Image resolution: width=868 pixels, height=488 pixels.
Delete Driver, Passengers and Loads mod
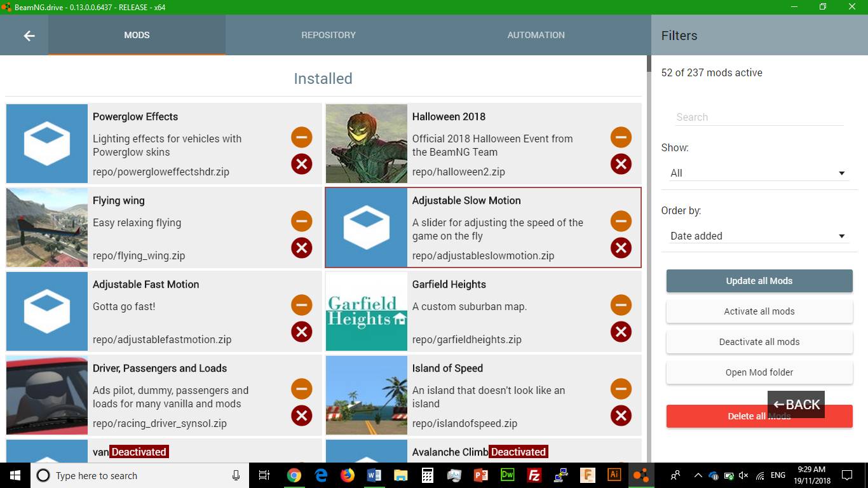(302, 416)
